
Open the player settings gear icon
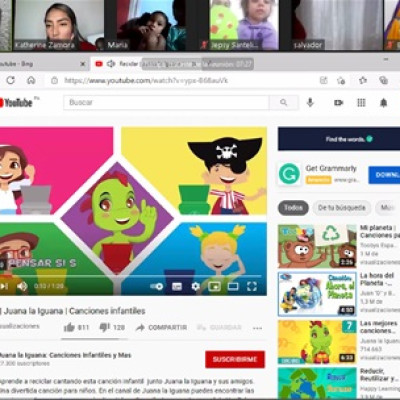tap(195, 286)
